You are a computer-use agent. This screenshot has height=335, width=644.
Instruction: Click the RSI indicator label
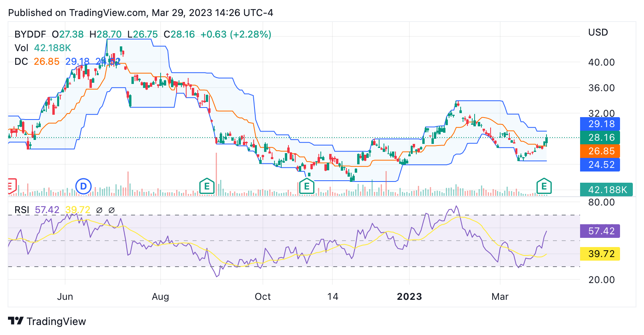point(22,210)
